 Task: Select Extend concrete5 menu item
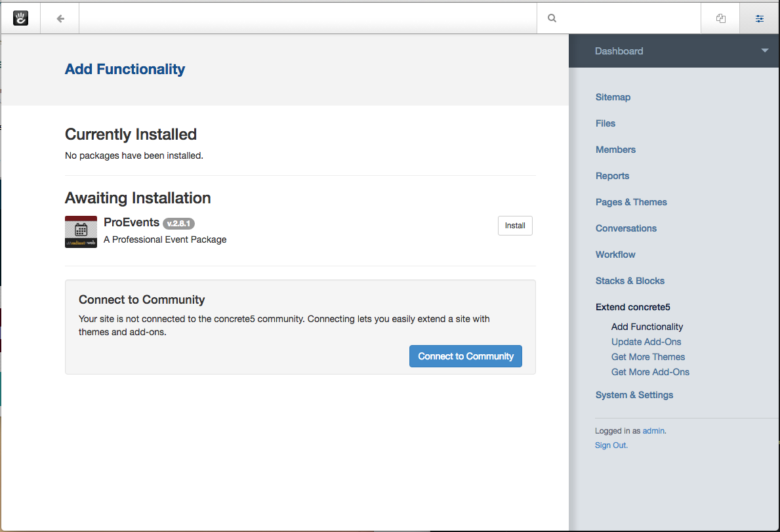(x=633, y=307)
